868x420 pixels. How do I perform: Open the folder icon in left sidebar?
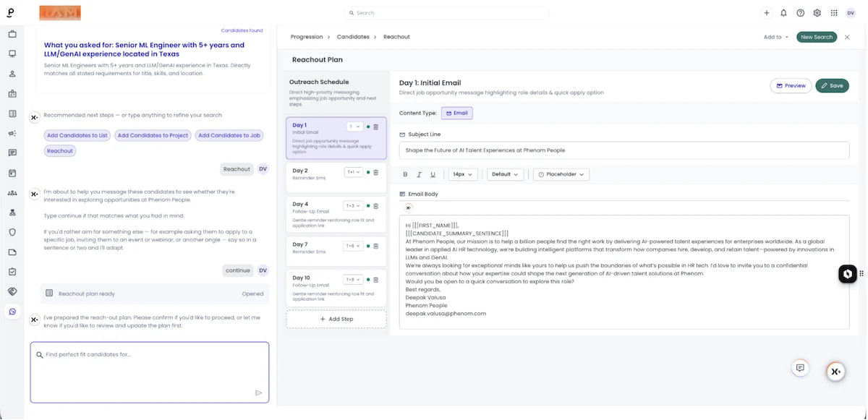[12, 252]
